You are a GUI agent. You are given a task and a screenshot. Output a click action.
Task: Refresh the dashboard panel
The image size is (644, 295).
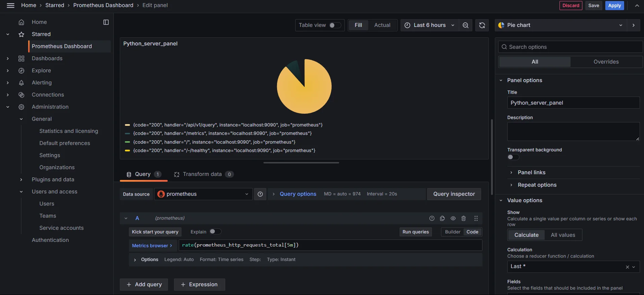pos(482,25)
